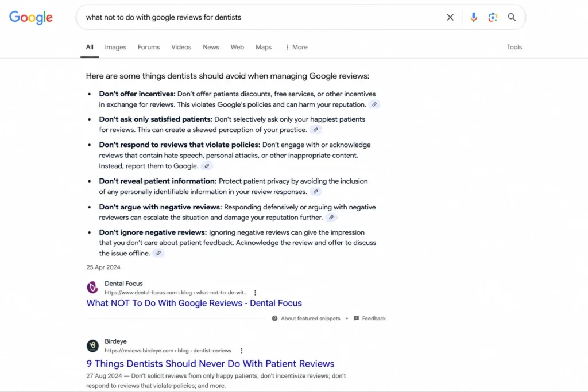This screenshot has height=392, width=588.
Task: Click the 'Don't reveal patient information:' heading
Action: point(158,181)
